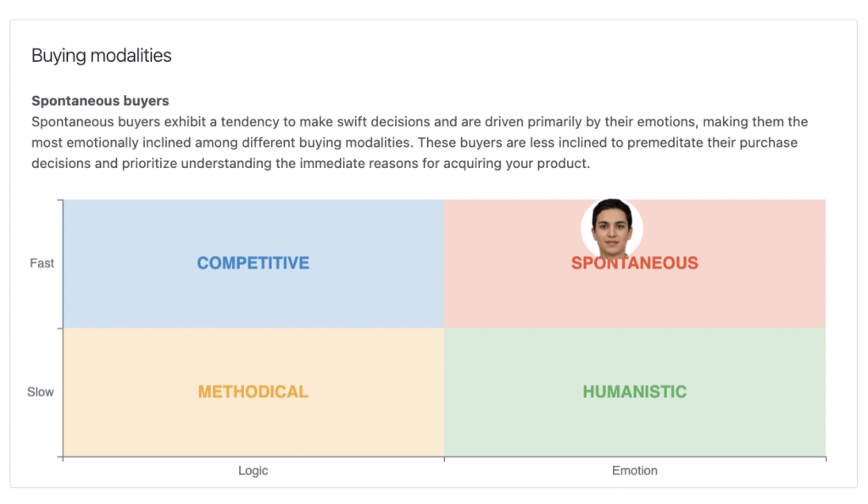
Task: Select the COMPETITIVE quadrant label
Action: click(x=253, y=263)
